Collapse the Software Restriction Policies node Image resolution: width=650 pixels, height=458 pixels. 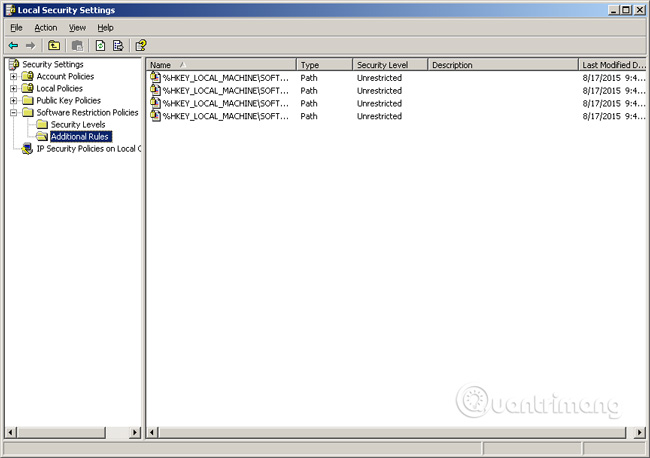(14, 113)
